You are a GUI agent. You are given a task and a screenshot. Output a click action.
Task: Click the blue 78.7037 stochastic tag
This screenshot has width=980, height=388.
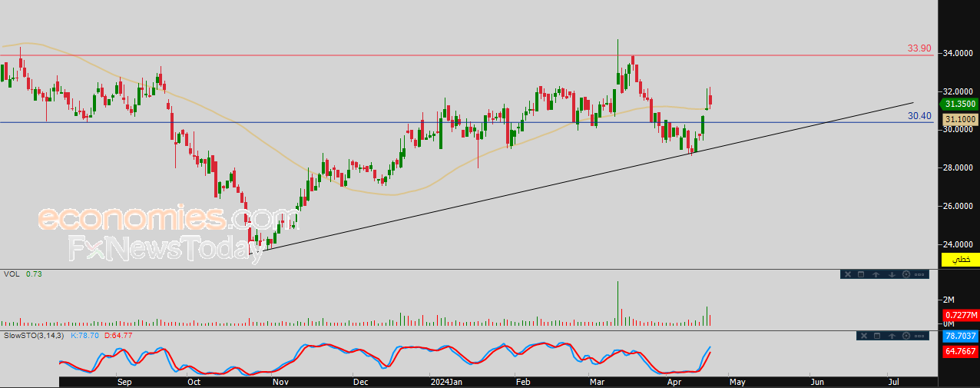coord(960,337)
